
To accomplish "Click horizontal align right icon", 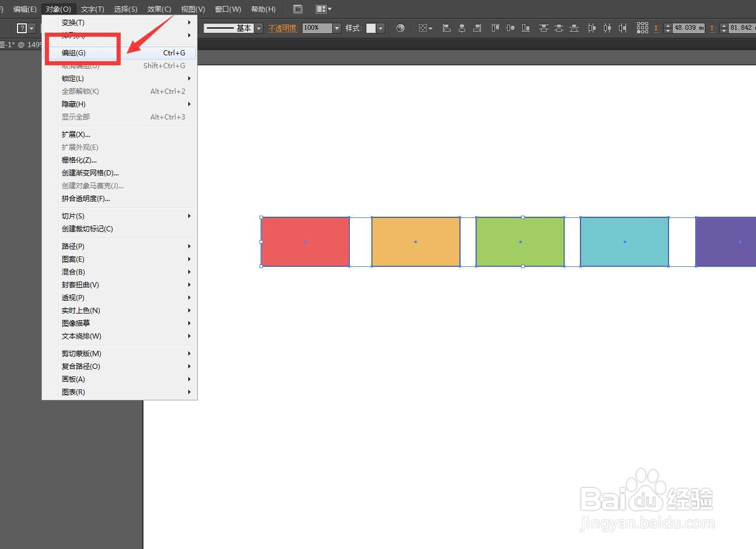I will coord(477,28).
